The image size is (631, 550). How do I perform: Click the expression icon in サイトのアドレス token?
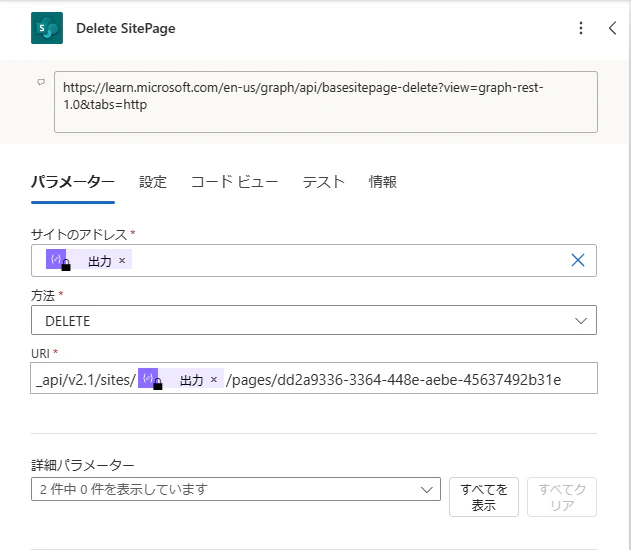pos(56,259)
